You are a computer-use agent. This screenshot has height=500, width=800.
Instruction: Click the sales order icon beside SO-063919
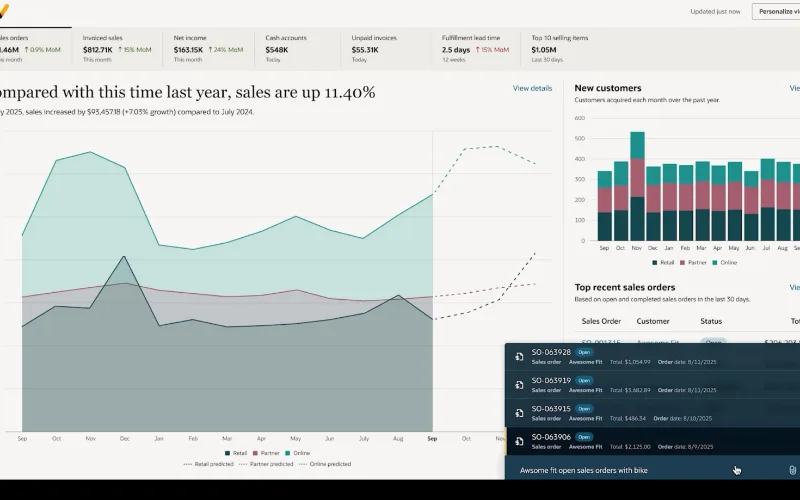519,385
